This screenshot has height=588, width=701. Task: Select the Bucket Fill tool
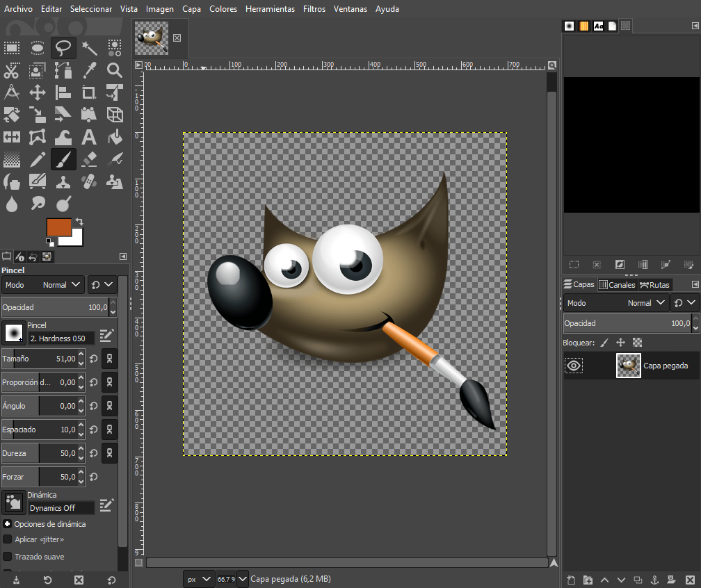pyautogui.click(x=115, y=137)
